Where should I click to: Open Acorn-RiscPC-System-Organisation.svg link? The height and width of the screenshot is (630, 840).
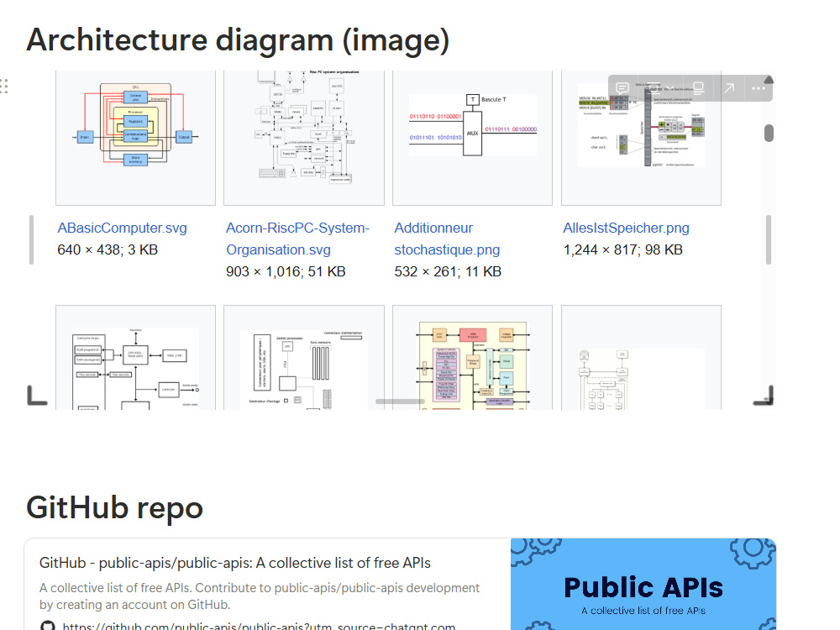pyautogui.click(x=298, y=239)
